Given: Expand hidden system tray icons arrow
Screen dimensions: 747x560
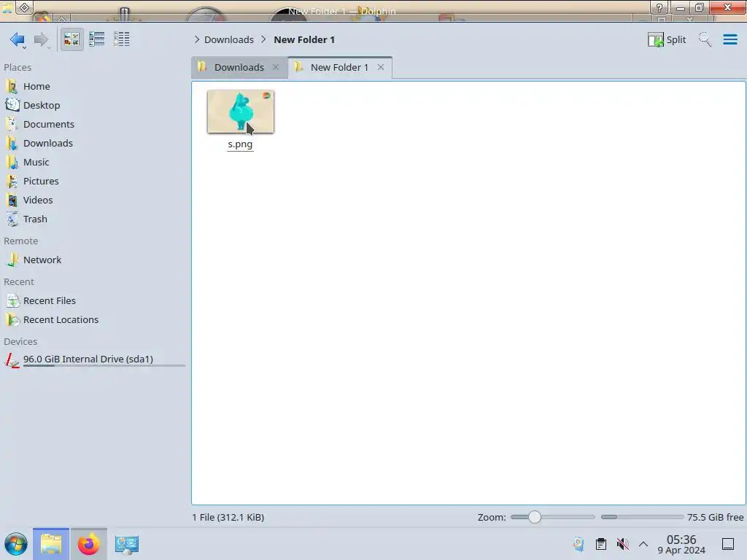Looking at the screenshot, I should 643,544.
